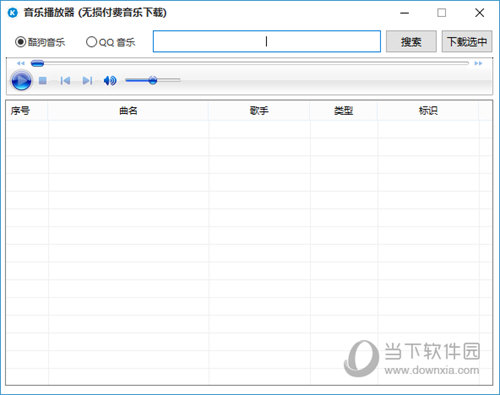
Task: Stop playback with the square button
Action: pos(43,81)
